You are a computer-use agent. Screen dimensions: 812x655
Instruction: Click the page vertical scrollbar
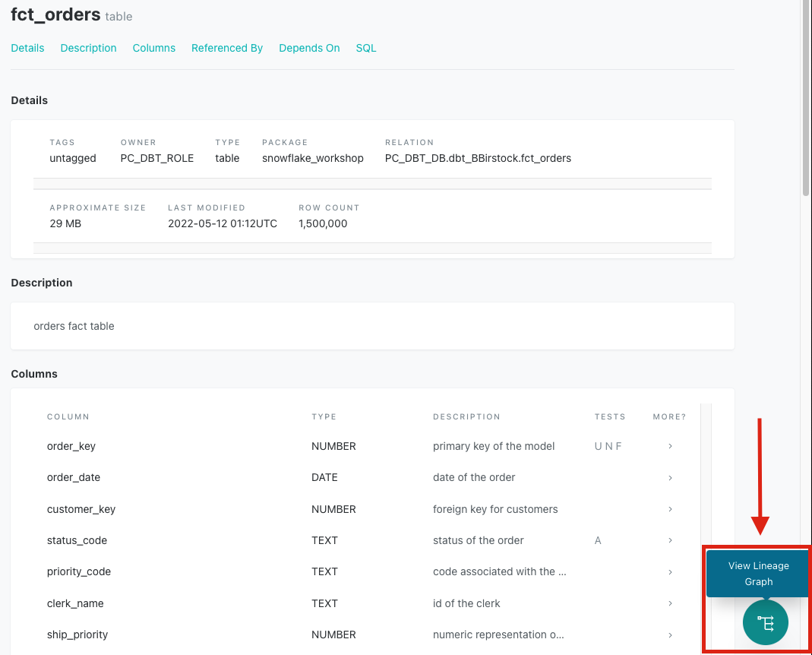(x=806, y=99)
